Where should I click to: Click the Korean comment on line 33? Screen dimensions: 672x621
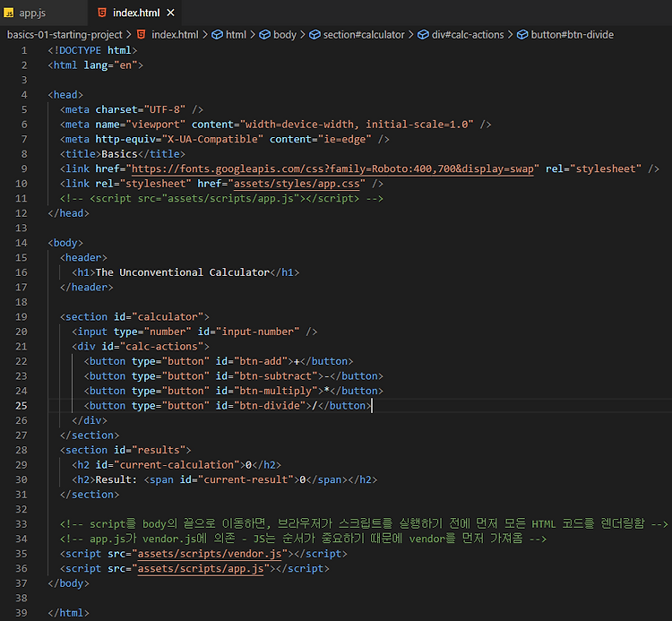tap(364, 524)
